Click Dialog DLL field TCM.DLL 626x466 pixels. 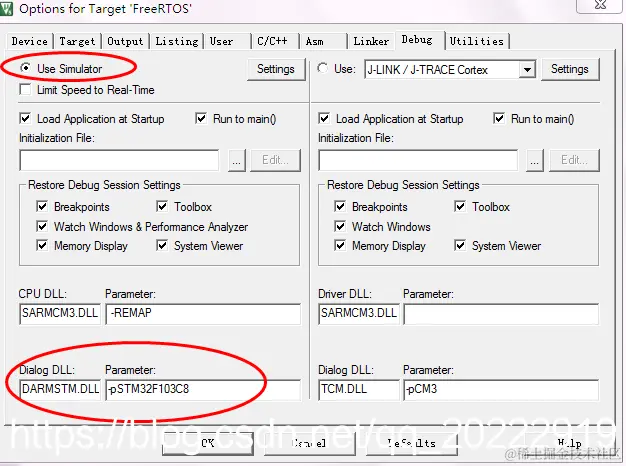359,389
